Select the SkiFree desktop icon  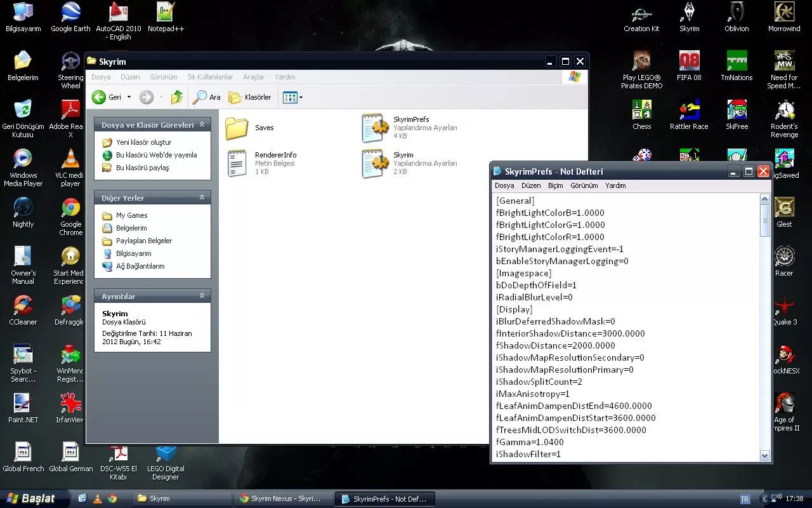click(737, 115)
